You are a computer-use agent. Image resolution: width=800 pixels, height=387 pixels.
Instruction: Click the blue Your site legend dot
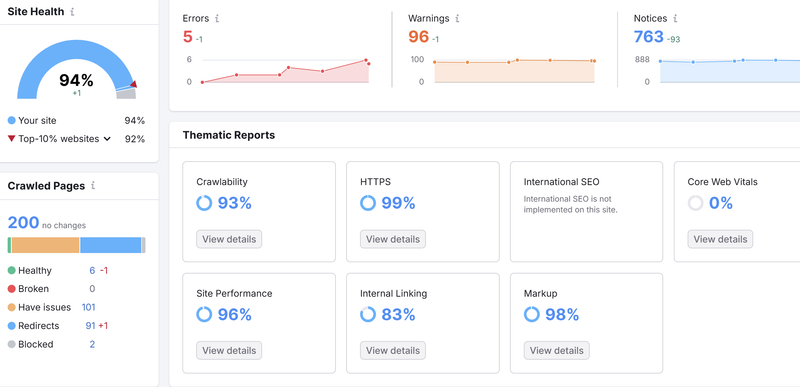[12, 121]
